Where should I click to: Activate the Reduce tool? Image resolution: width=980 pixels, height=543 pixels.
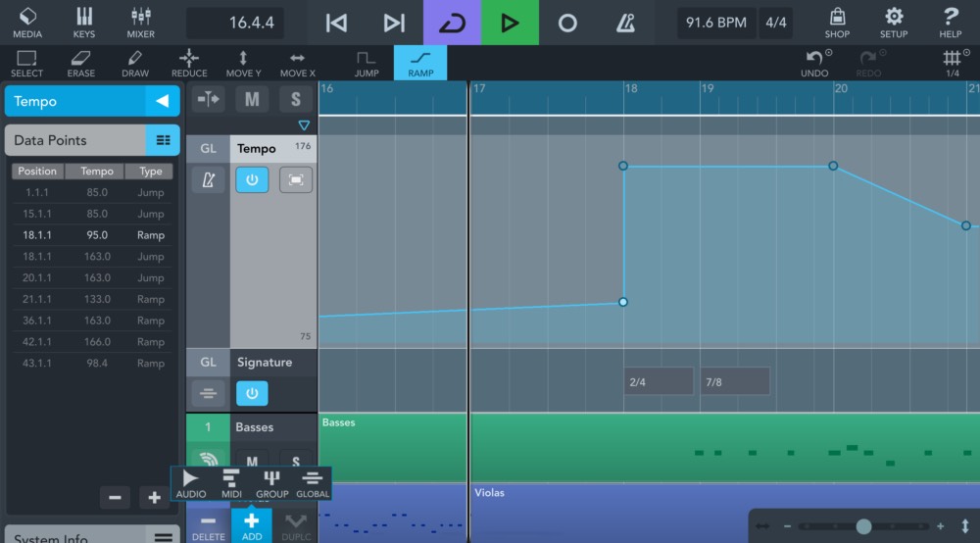189,63
